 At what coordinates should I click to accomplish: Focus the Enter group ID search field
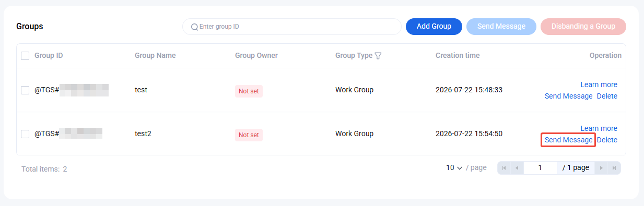point(292,27)
